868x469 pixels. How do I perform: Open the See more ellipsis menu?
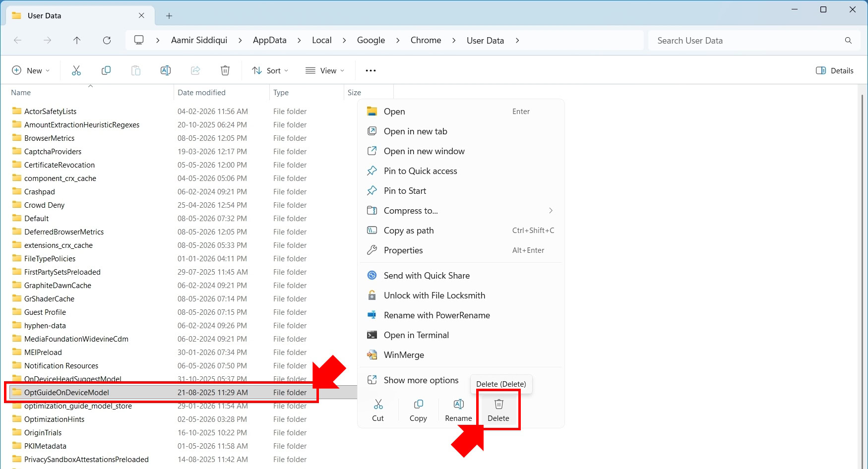coord(371,70)
